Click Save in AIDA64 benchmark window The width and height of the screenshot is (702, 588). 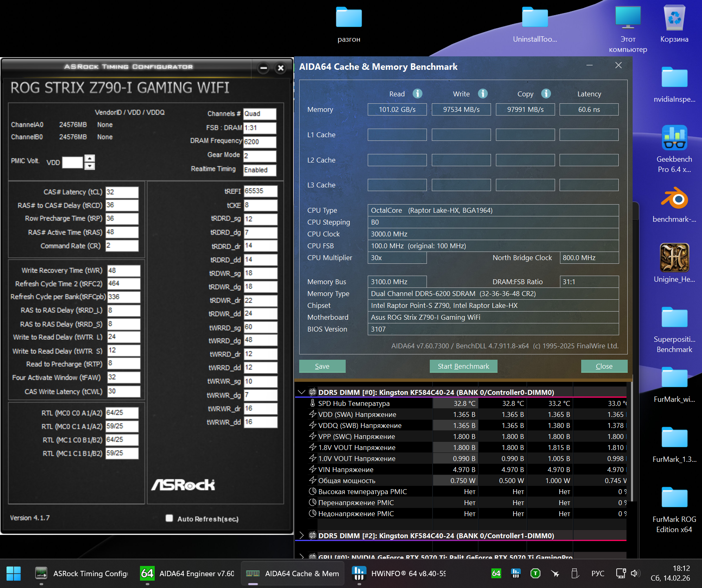[322, 366]
